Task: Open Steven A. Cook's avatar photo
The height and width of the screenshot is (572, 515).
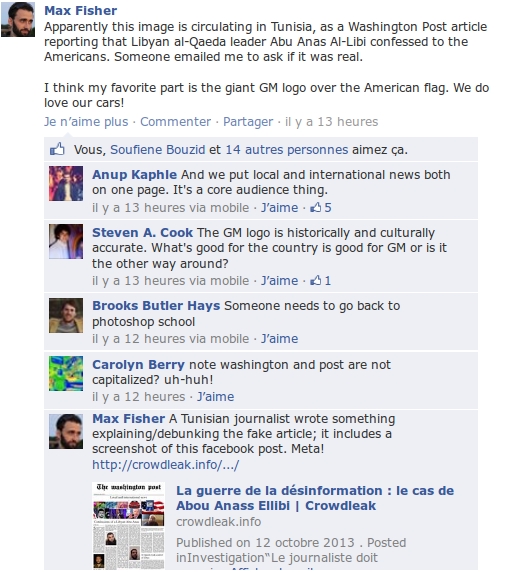Action: pos(66,241)
